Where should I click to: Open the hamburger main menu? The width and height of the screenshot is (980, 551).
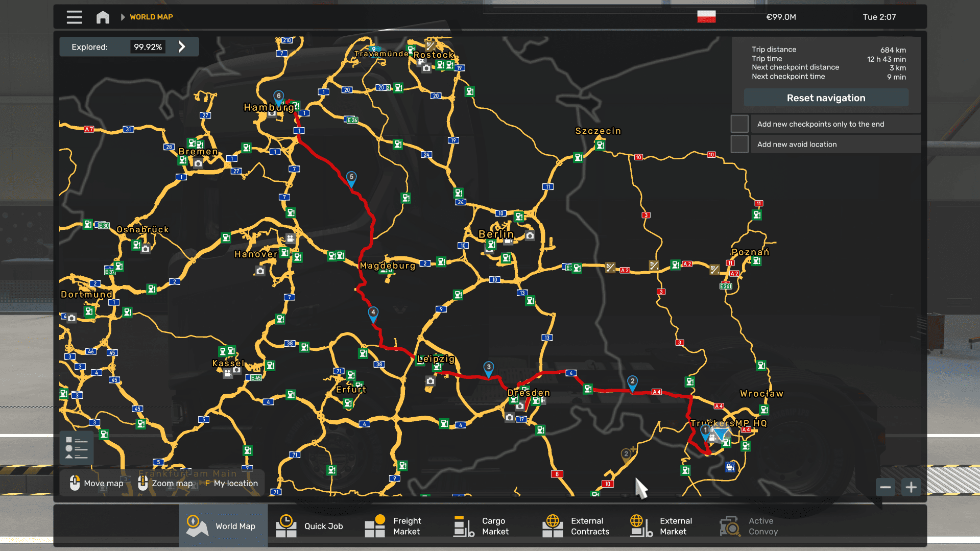coord(74,17)
